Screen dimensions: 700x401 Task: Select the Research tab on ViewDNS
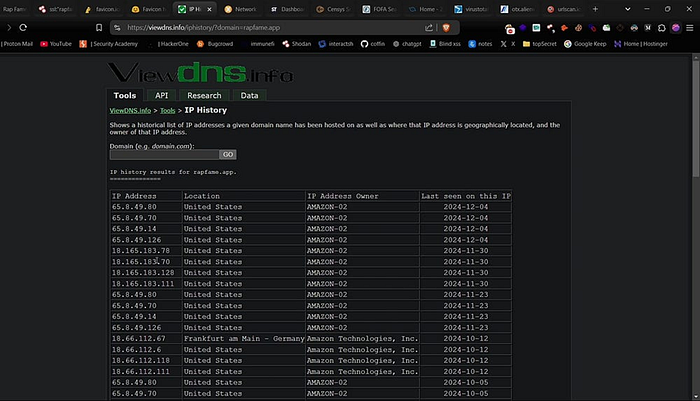point(204,96)
